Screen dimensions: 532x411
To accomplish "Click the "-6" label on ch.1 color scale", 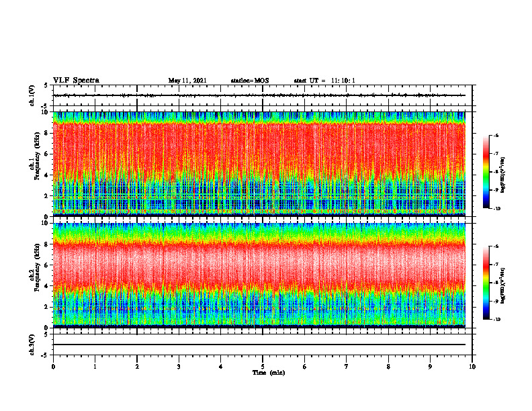I will coord(496,135).
